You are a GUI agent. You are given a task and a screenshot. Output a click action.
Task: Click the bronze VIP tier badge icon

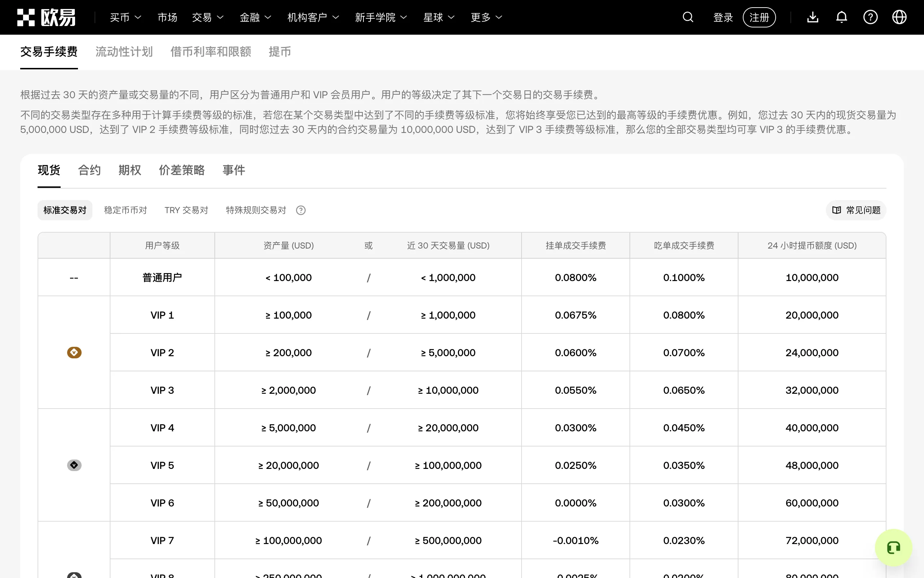click(x=74, y=352)
